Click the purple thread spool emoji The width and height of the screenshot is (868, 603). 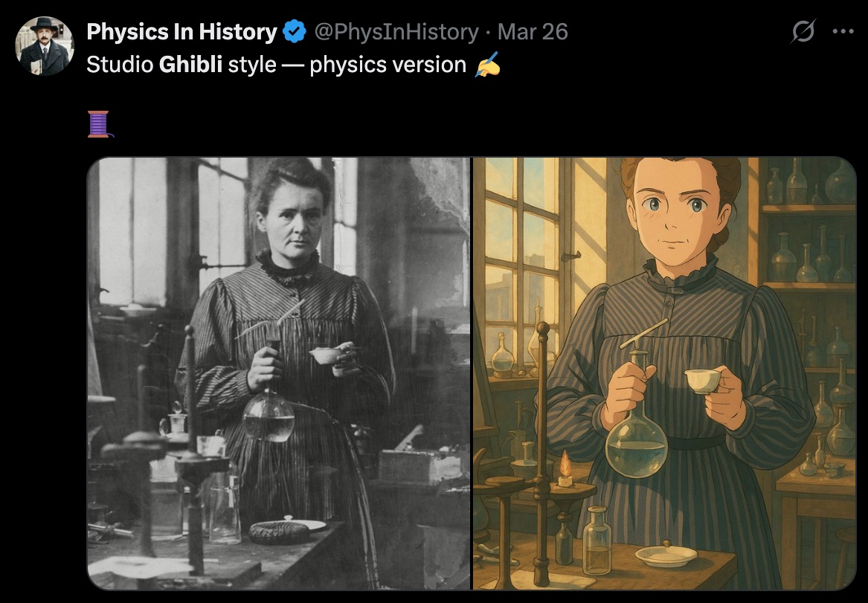100,124
